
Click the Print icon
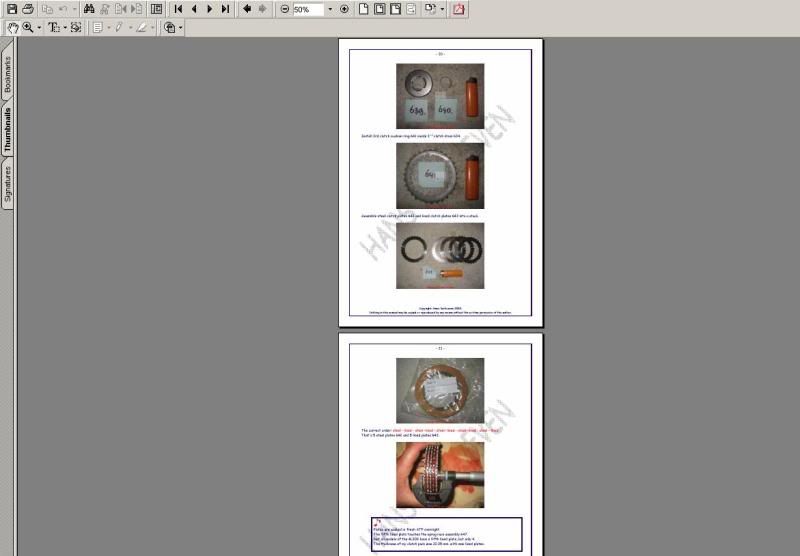pos(28,9)
